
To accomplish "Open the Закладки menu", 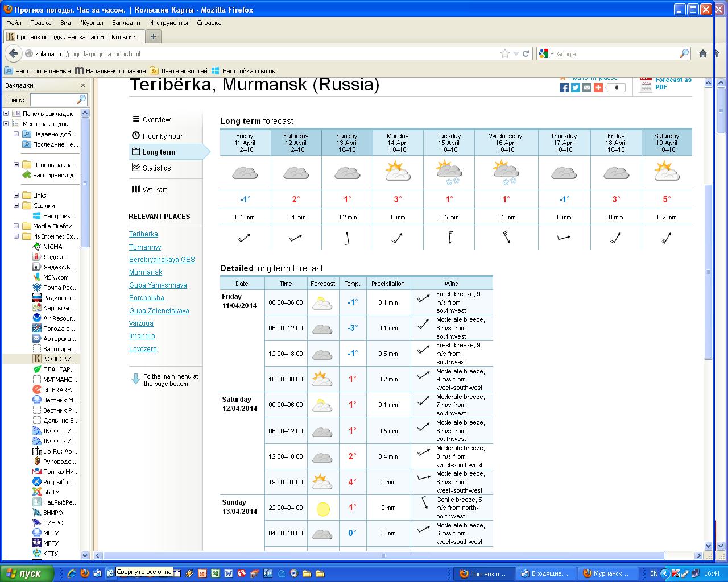I will 126,23.
